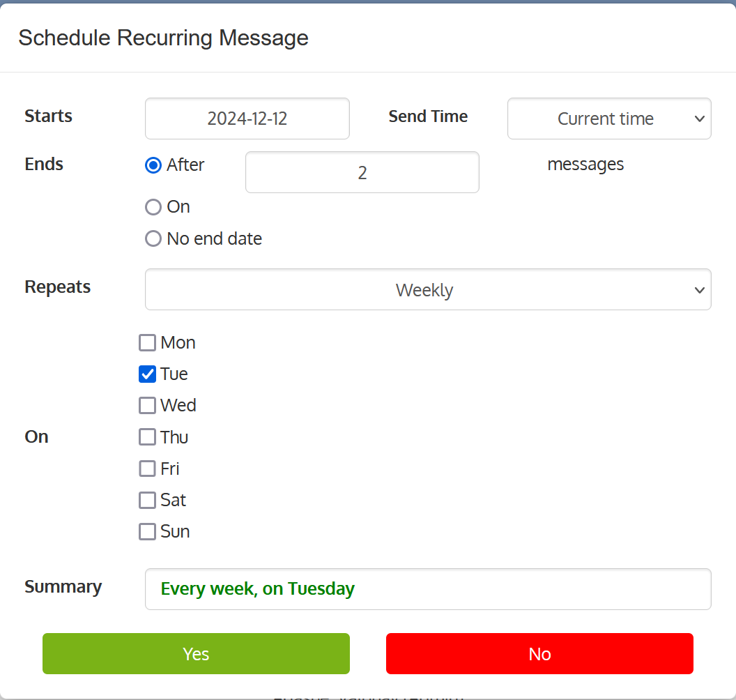Focus the messages count field showing 2
Viewport: 736px width, 700px height.
(x=362, y=172)
